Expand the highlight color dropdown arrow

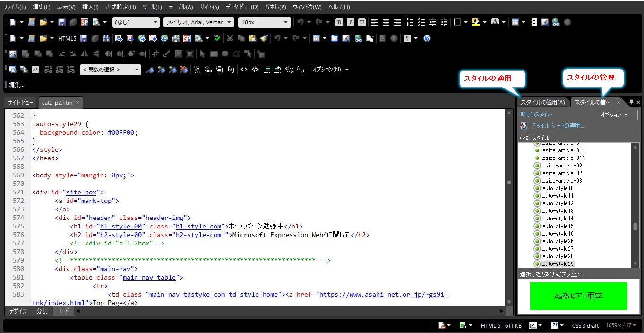pyautogui.click(x=485, y=22)
